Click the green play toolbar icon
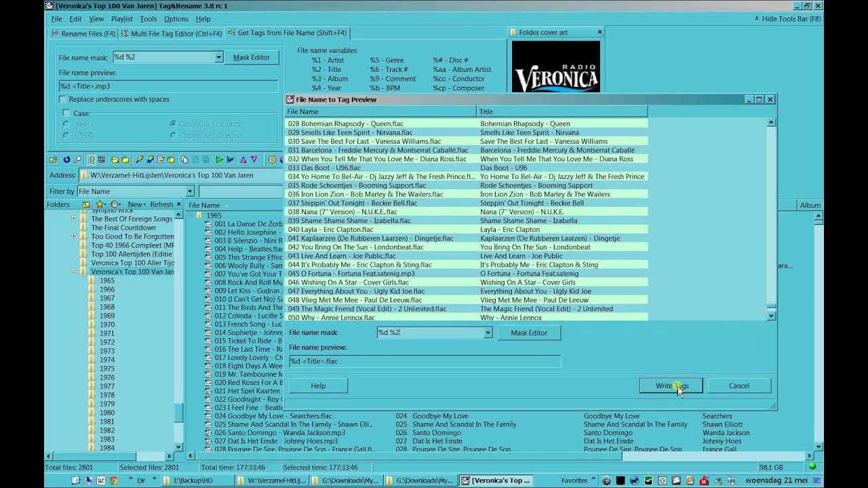This screenshot has width=868, height=488. [219, 160]
